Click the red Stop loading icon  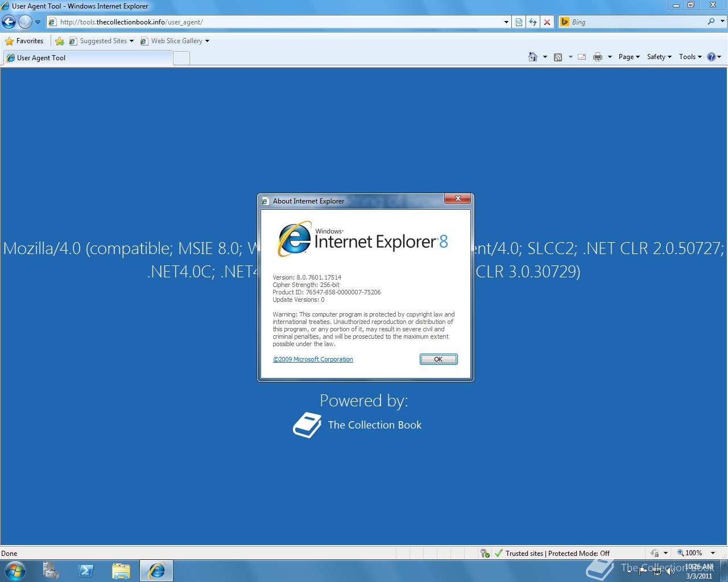point(547,22)
